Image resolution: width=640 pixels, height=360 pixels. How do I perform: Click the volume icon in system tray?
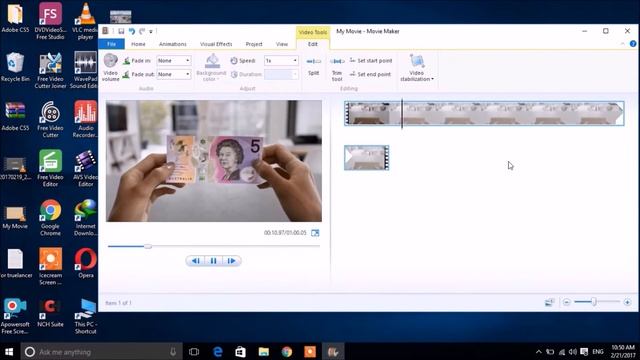pos(573,351)
